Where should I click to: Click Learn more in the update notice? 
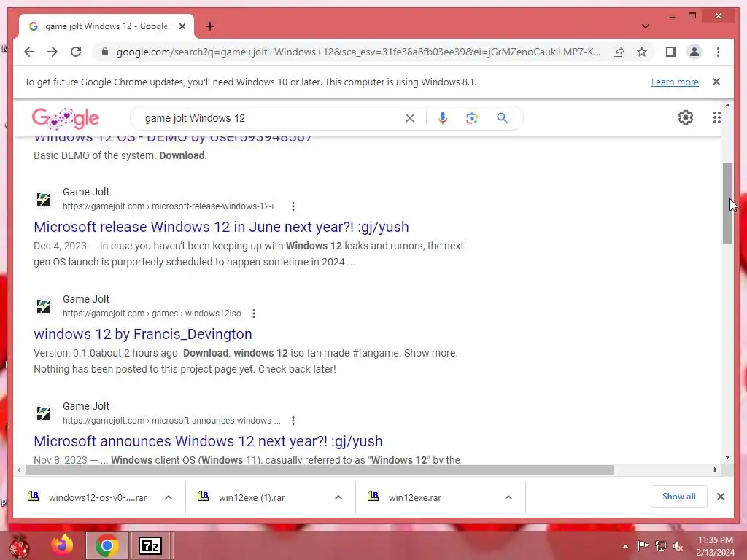675,82
